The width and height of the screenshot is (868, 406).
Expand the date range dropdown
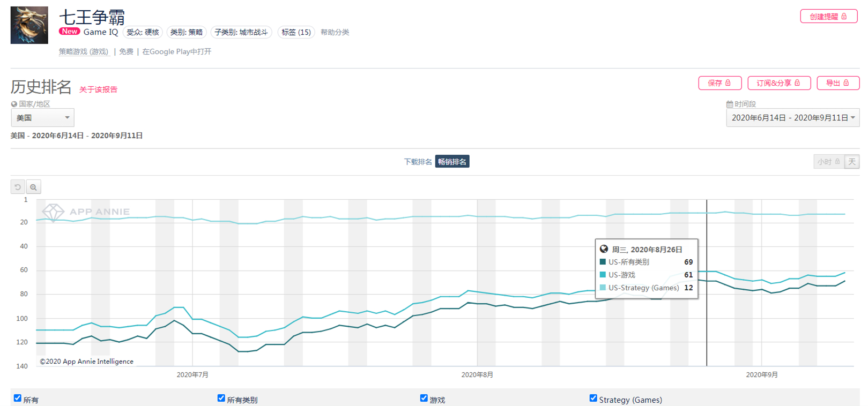click(x=792, y=118)
